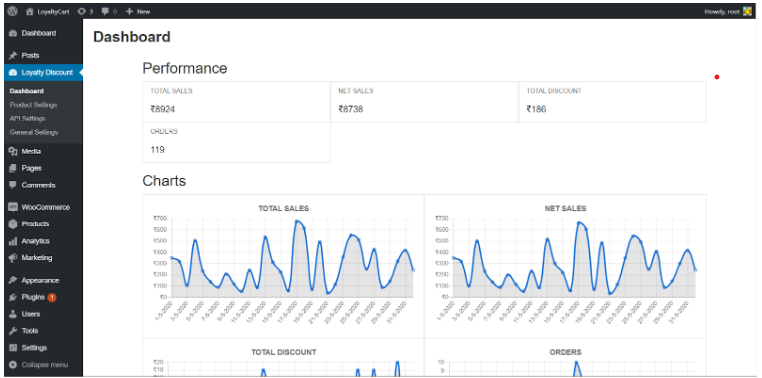The height and width of the screenshot is (378, 762).
Task: Click the New plus icon
Action: coord(129,11)
